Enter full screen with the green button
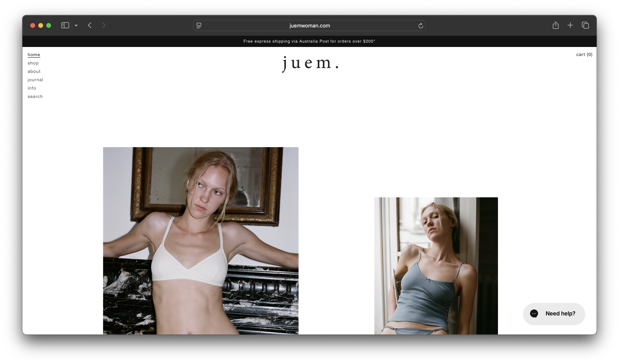This screenshot has width=619, height=364. (x=49, y=25)
